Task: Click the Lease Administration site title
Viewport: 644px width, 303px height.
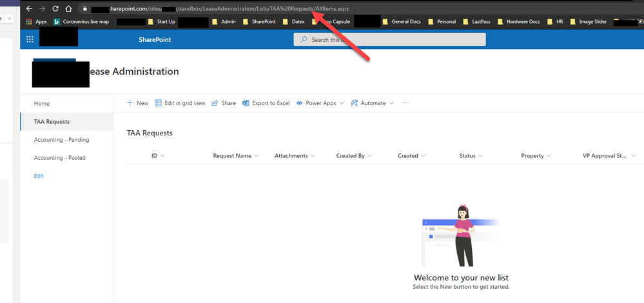Action: [133, 72]
